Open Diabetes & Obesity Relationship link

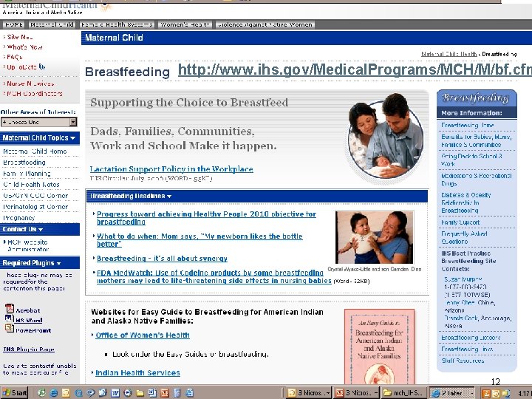465,202
